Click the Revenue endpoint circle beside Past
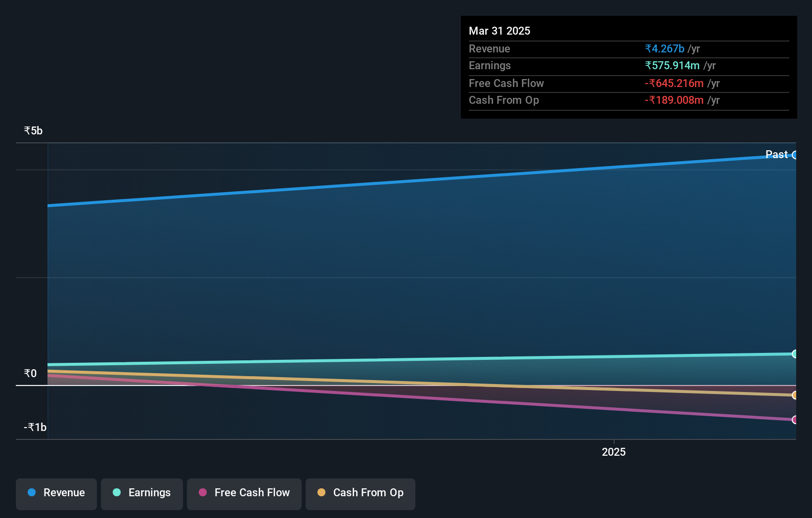 [x=795, y=155]
